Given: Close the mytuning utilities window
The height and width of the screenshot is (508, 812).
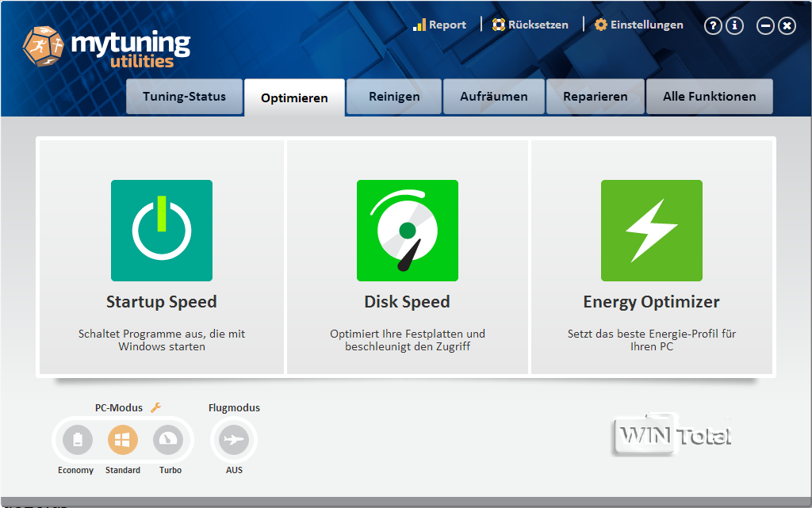Looking at the screenshot, I should [787, 25].
